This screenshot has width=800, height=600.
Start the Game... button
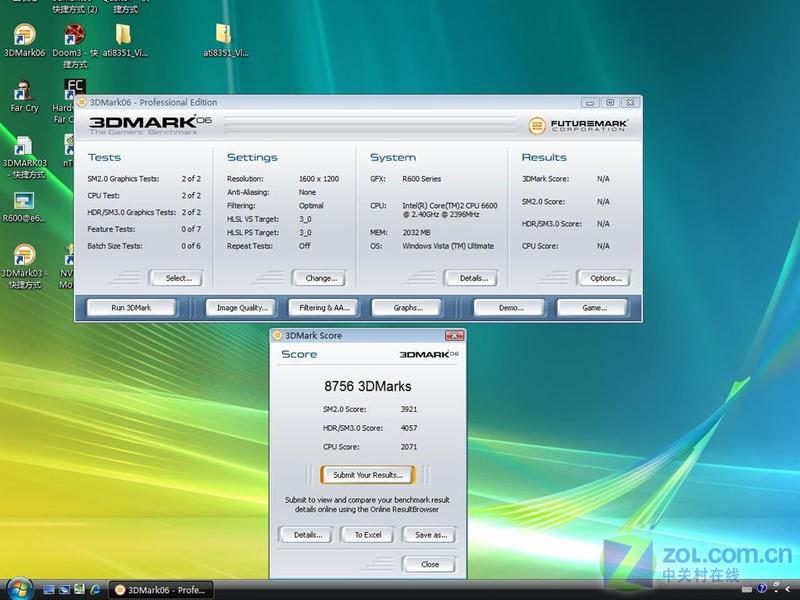point(592,308)
